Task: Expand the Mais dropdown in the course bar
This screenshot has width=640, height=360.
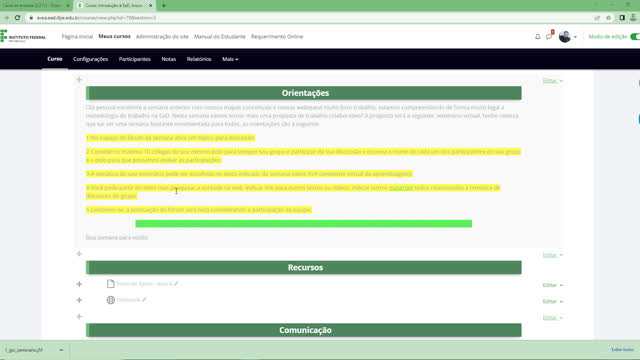Action: tap(230, 59)
